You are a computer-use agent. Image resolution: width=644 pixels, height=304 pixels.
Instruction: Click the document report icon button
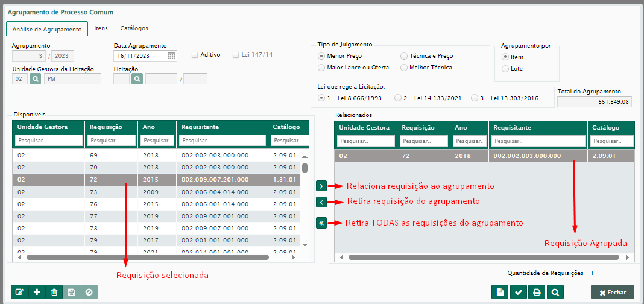pos(500,292)
